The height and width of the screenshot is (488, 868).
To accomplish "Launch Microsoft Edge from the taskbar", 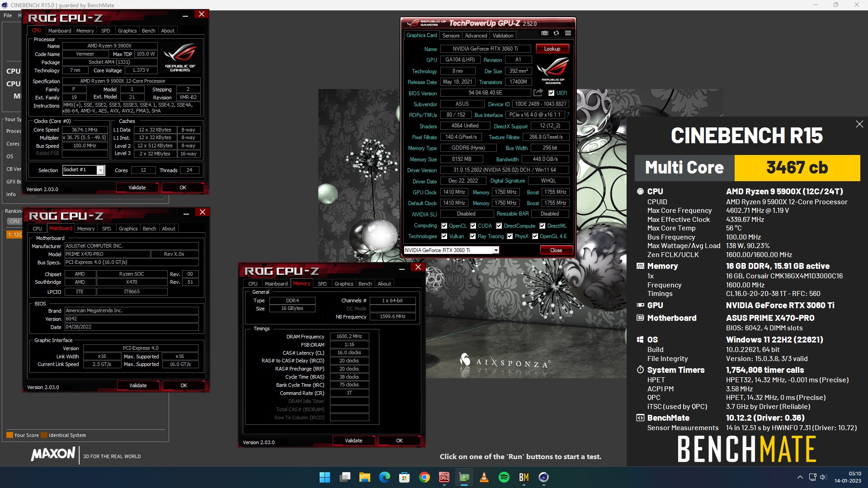I will point(385,477).
